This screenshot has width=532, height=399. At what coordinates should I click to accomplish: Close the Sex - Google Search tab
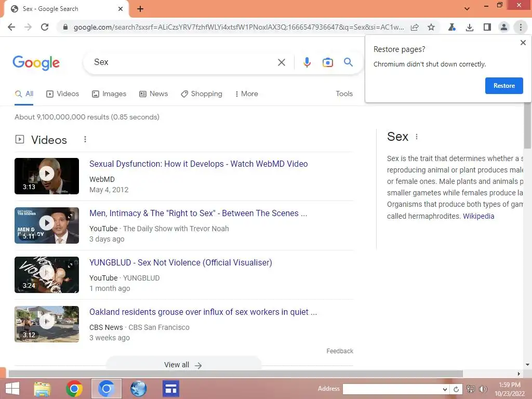pyautogui.click(x=120, y=9)
